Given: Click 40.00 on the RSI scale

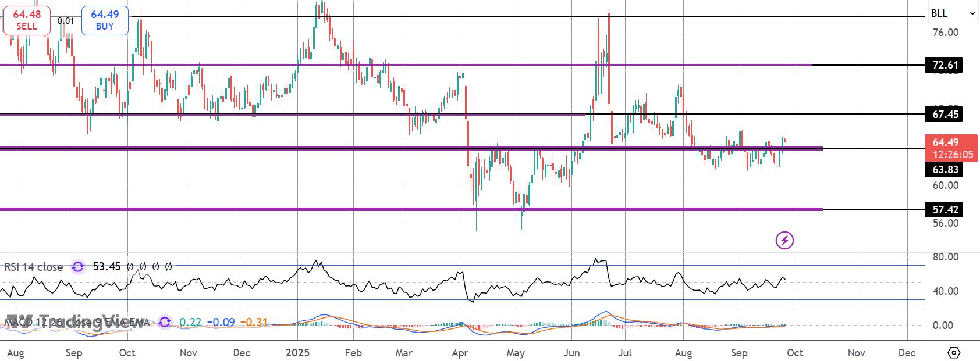Looking at the screenshot, I should 945,291.
